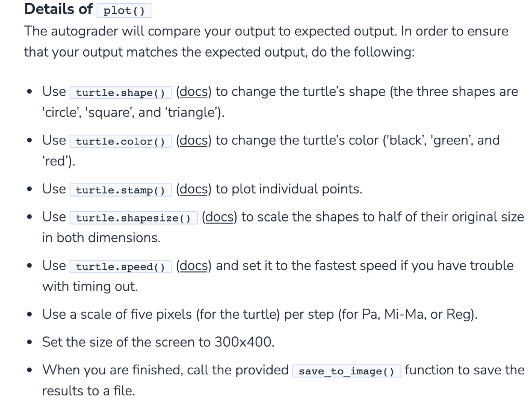Open the docs link for turtle.shape()
Viewport: 532px width, 417px height.
(193, 92)
